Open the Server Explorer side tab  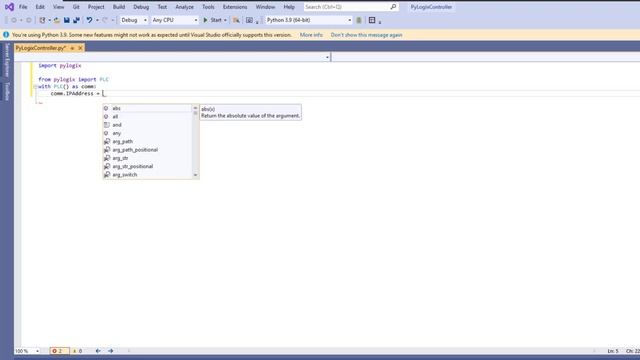pyautogui.click(x=7, y=60)
